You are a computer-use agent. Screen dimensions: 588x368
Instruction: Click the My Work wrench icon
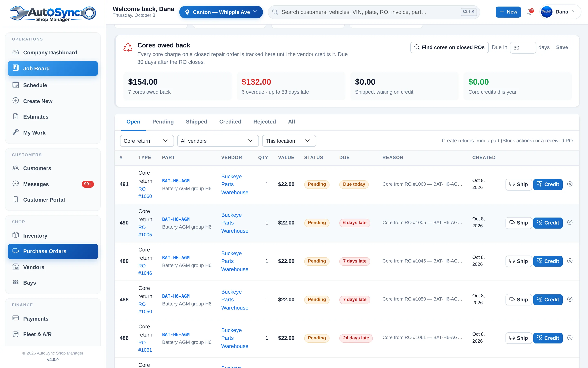(16, 132)
